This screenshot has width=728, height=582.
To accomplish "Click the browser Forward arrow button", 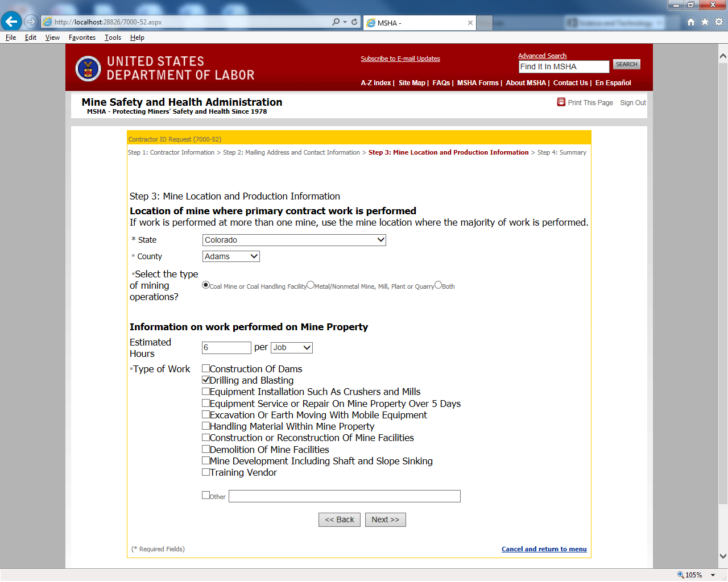I will pyautogui.click(x=31, y=22).
